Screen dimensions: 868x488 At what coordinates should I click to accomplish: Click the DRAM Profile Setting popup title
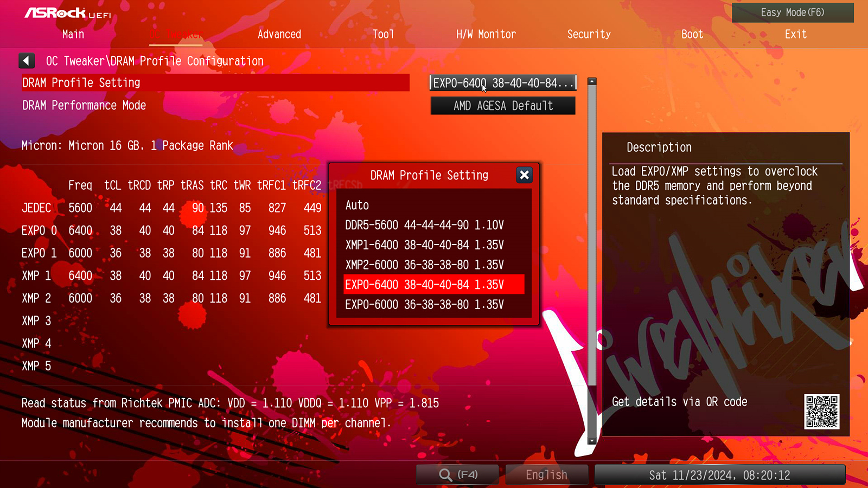point(429,175)
